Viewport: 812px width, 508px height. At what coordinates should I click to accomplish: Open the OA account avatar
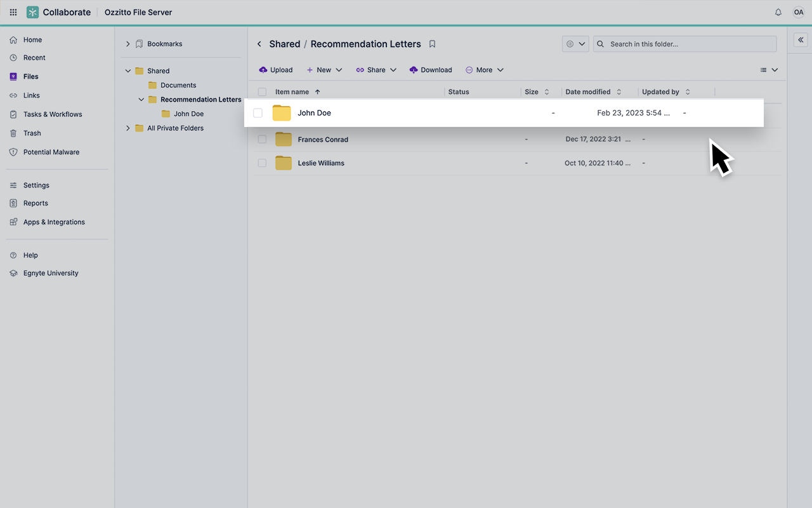799,12
